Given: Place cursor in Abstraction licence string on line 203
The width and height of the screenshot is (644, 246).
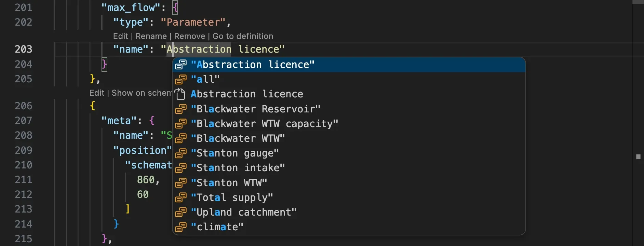Looking at the screenshot, I should click(x=223, y=50).
